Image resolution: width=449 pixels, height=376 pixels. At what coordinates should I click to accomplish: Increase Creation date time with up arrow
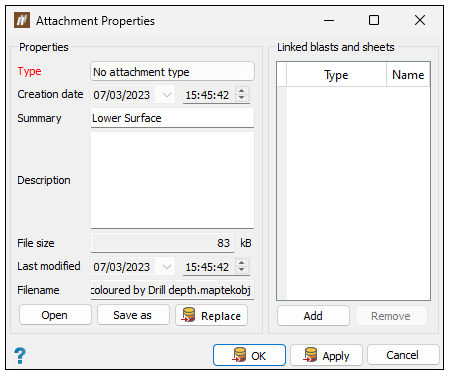coord(242,91)
